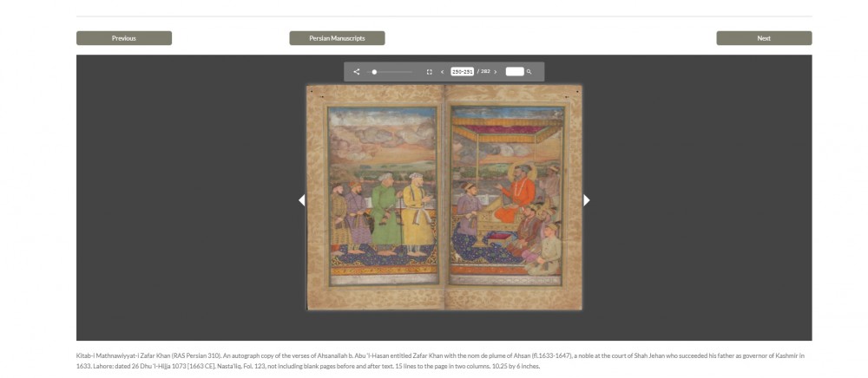
Task: Click the Previous button
Action: [124, 38]
